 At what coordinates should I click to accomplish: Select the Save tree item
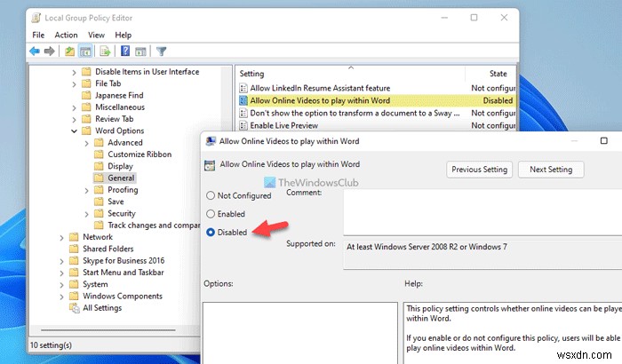(x=116, y=202)
